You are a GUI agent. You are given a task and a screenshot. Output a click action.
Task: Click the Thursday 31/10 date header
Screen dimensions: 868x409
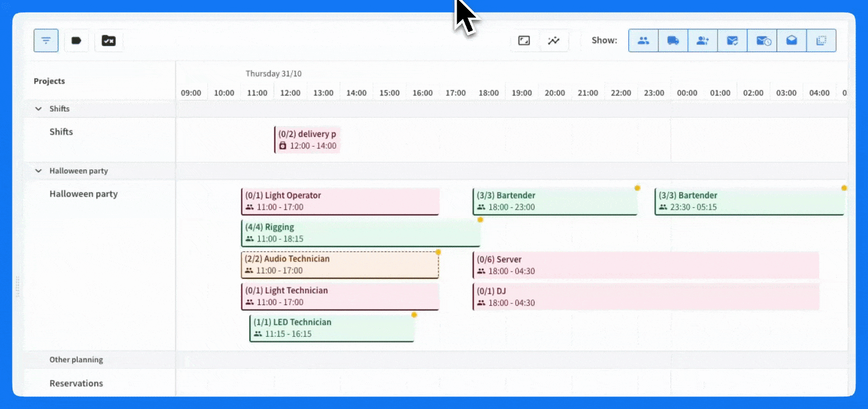pyautogui.click(x=273, y=73)
